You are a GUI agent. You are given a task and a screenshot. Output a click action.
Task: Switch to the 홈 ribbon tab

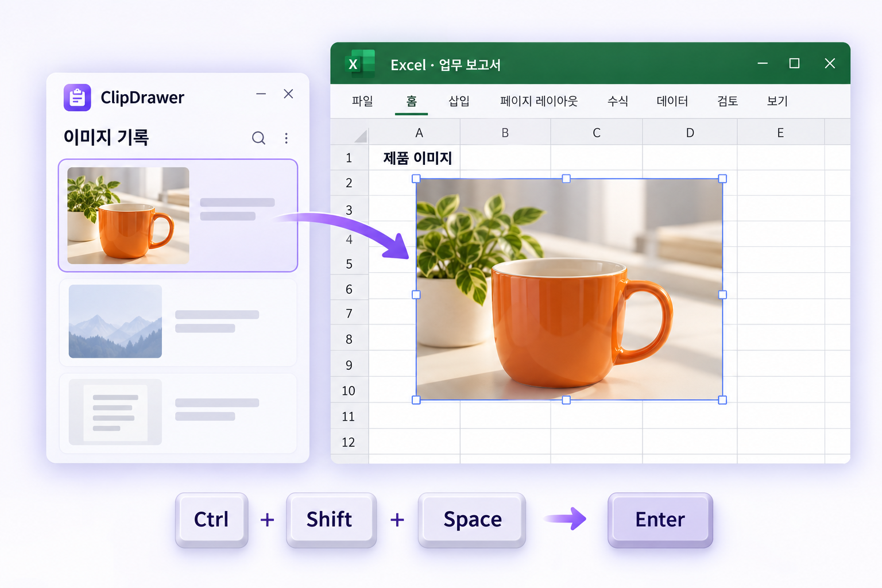[x=411, y=101]
